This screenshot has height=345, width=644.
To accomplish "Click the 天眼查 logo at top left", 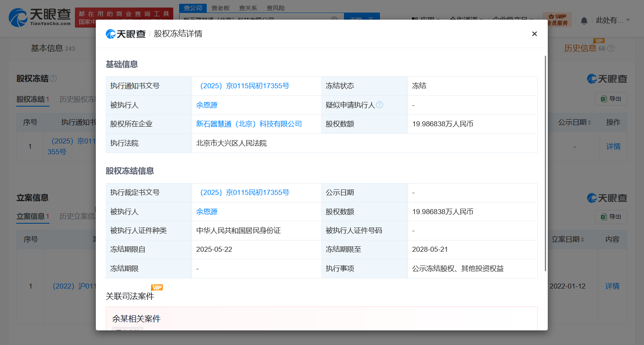I will 40,18.
